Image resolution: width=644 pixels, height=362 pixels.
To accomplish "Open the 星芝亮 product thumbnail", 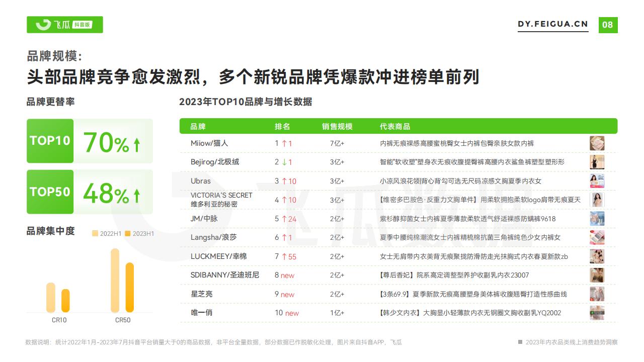I will pos(597,294).
